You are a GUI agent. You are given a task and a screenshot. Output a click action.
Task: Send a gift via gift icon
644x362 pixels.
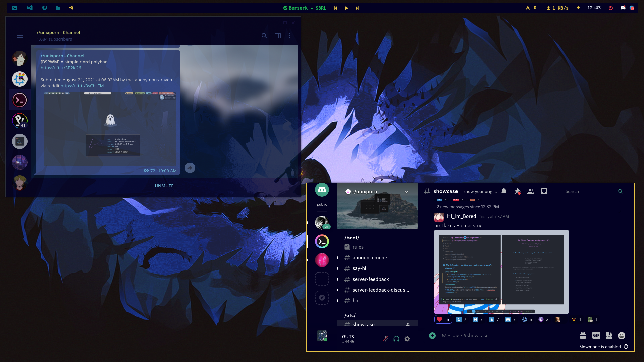click(x=583, y=335)
